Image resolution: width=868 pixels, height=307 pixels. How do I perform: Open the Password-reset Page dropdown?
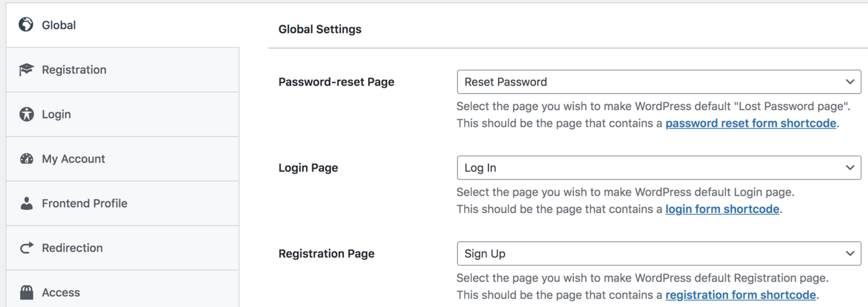tap(659, 82)
